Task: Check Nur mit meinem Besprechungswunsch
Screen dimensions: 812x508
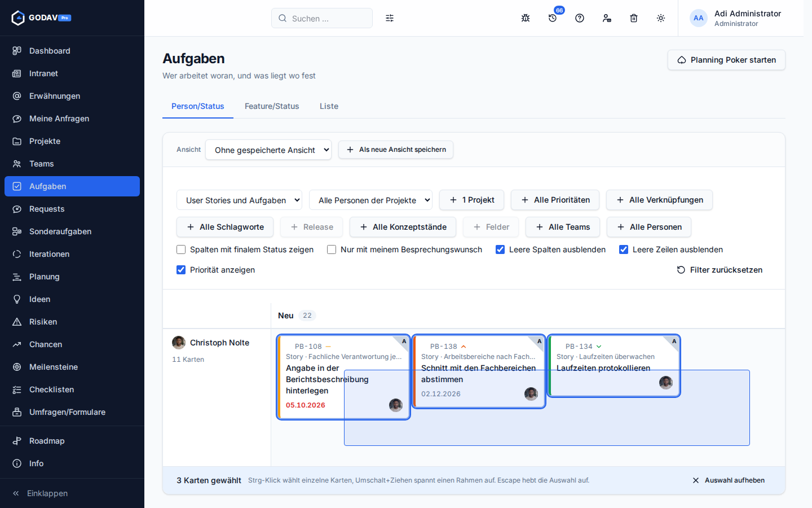Action: (332, 249)
